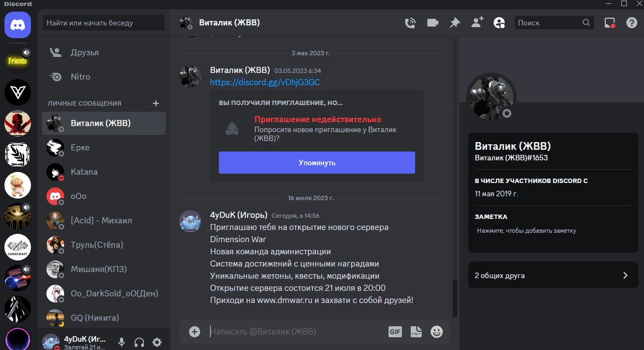Open the black-white blade server icon
The height and width of the screenshot is (350, 644).
(18, 309)
